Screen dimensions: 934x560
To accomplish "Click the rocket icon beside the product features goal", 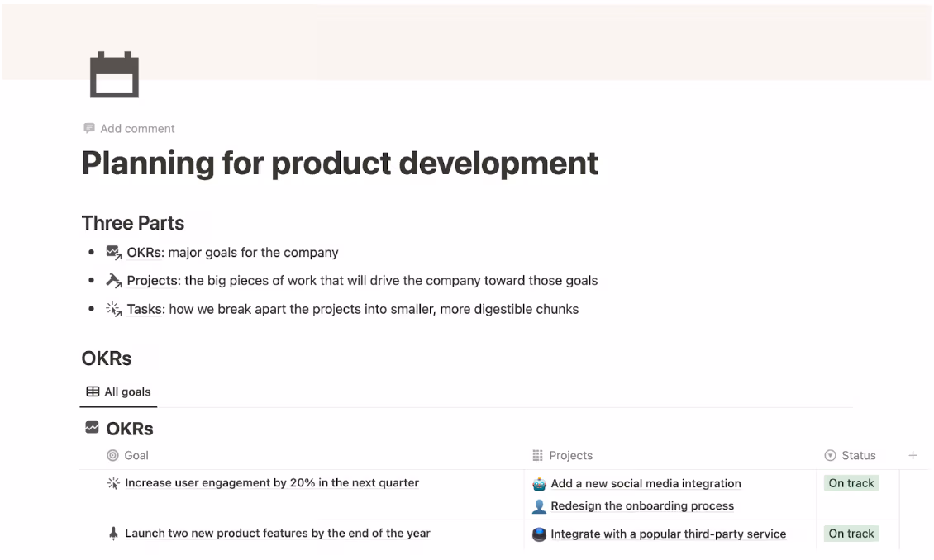I will [x=113, y=533].
